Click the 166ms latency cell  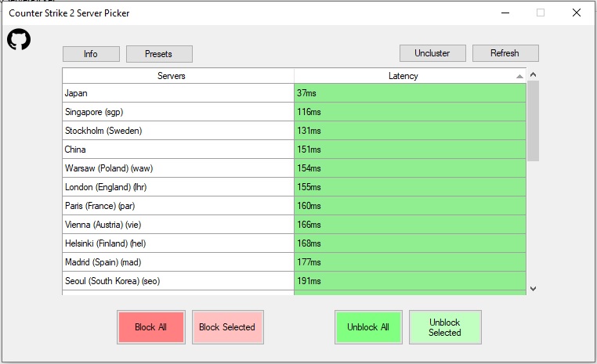click(410, 225)
